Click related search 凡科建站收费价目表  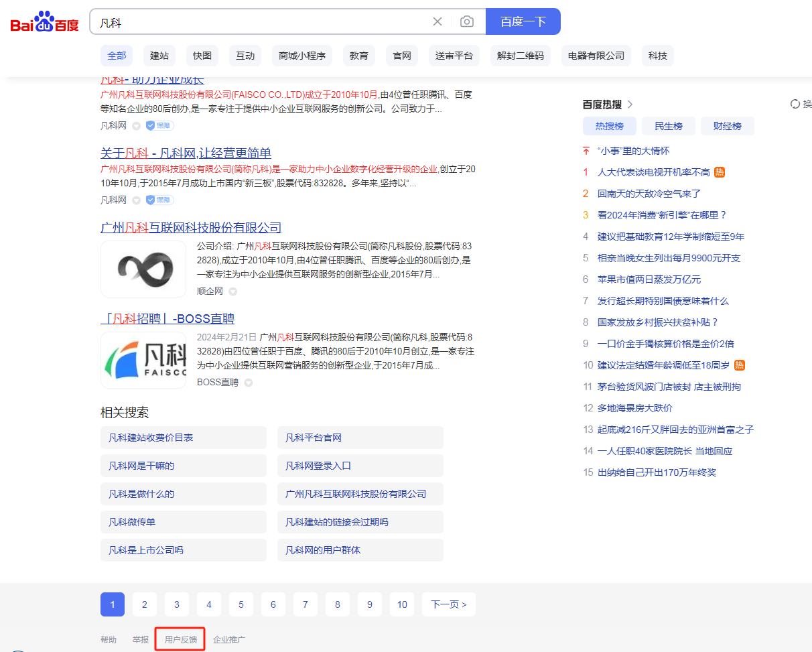[x=184, y=438]
